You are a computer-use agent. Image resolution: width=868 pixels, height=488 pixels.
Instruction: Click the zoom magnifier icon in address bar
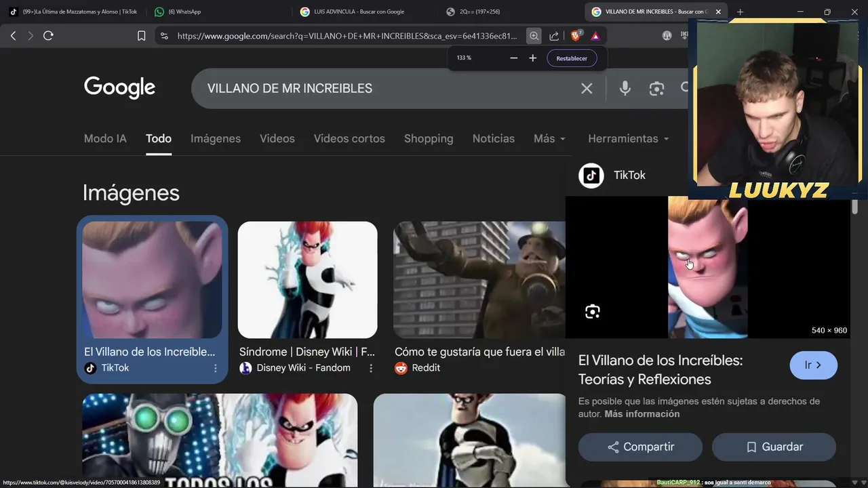click(x=534, y=36)
